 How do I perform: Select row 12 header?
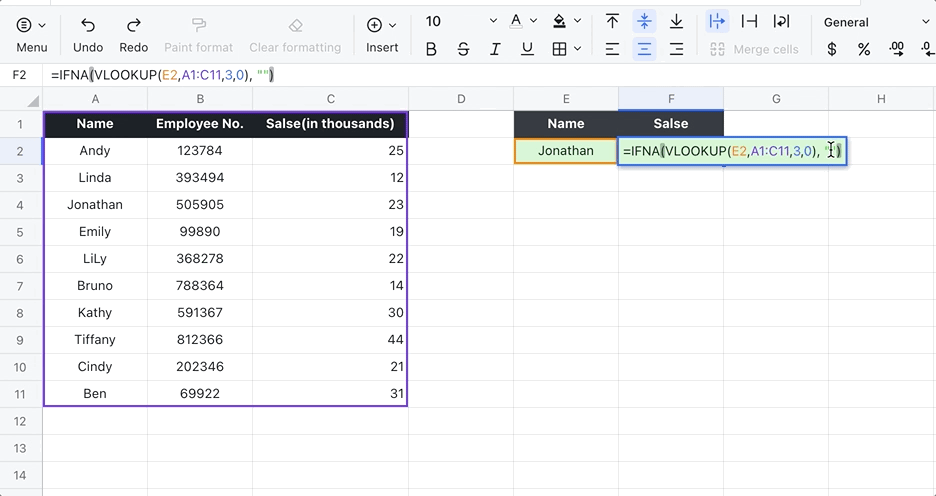pyautogui.click(x=20, y=421)
